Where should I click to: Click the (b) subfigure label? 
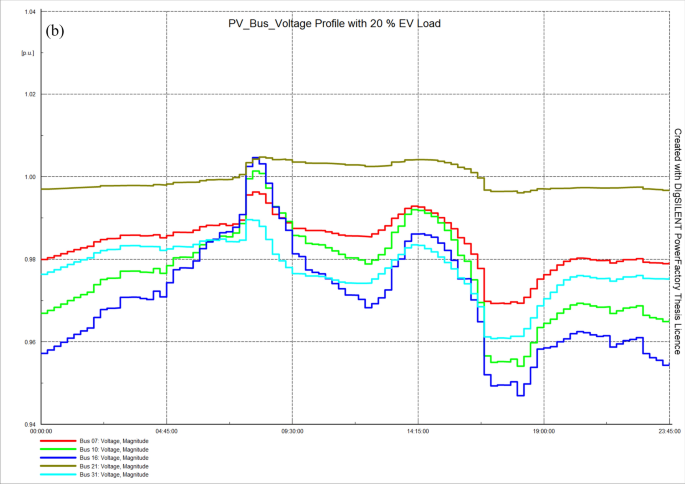click(x=55, y=30)
